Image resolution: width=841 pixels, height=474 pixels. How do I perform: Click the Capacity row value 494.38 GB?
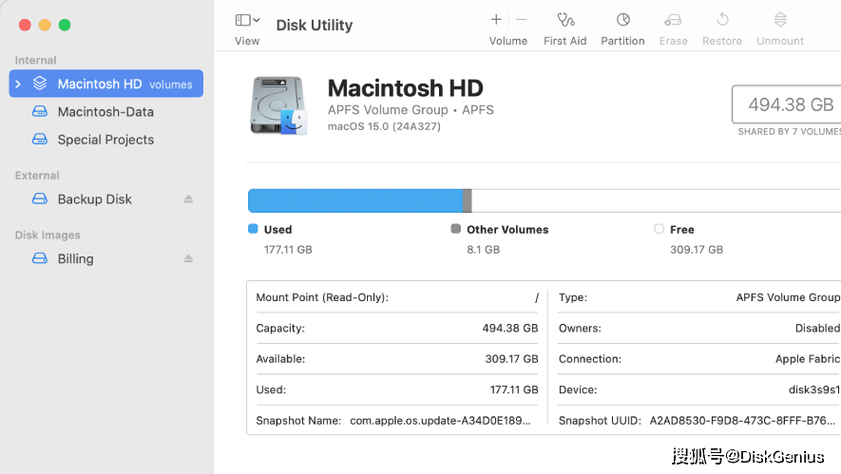pyautogui.click(x=510, y=328)
